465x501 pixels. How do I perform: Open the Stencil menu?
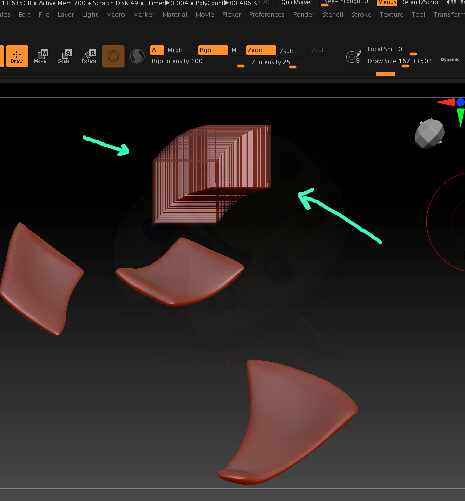tap(333, 15)
